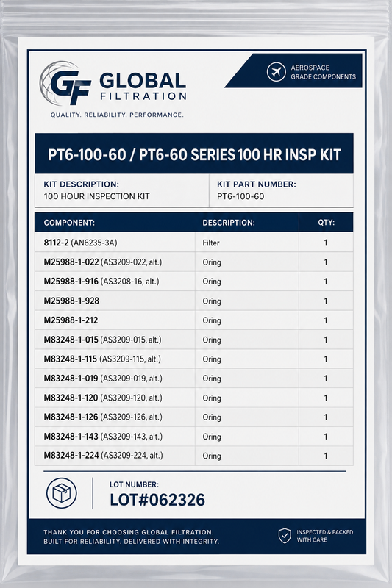Click the Quality. Reliability. Performance. tagline

click(x=117, y=115)
